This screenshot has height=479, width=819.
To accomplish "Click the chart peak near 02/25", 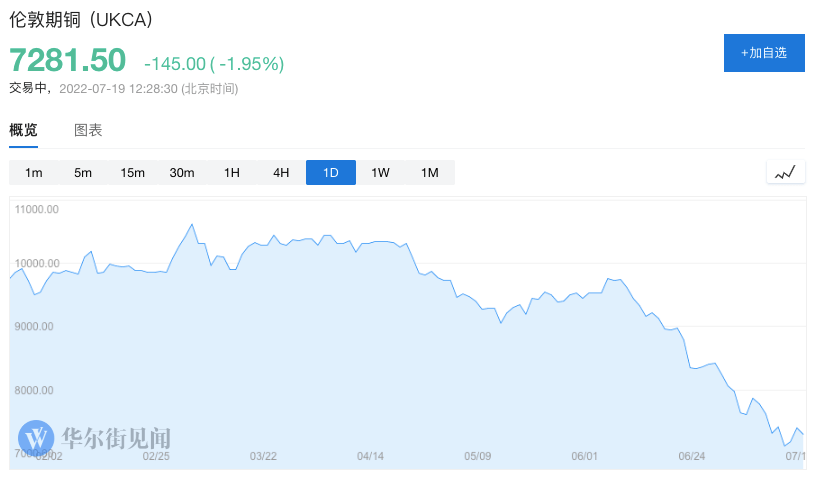I will 192,224.
